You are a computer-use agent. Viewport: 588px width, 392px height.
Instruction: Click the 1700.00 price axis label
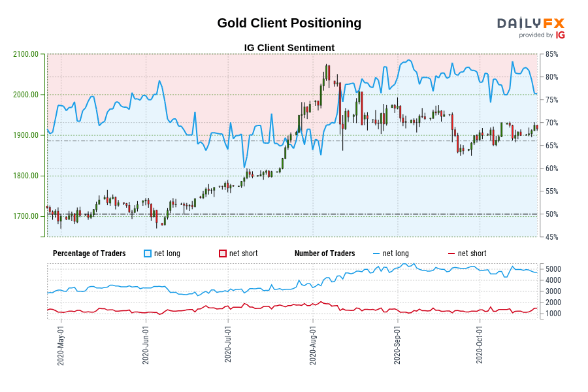click(26, 216)
